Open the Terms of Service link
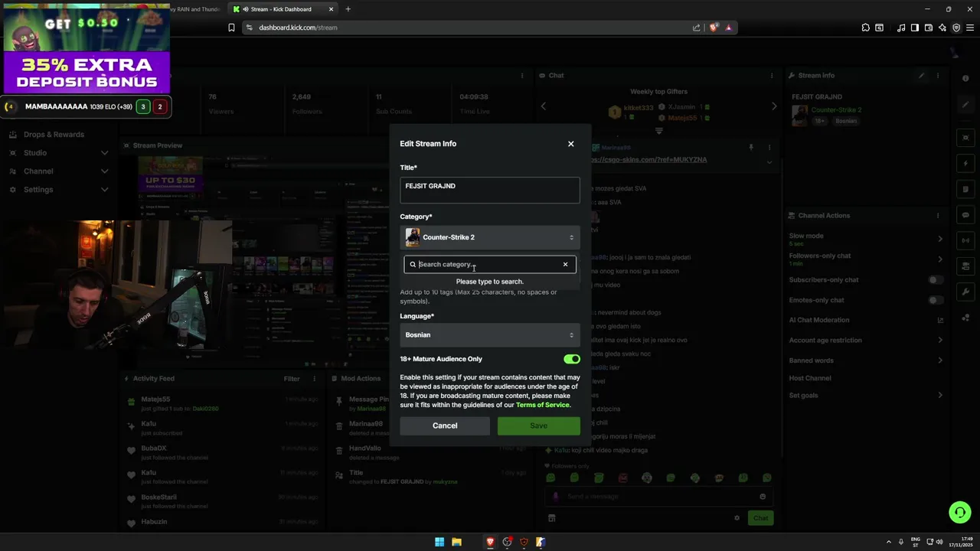The image size is (980, 551). 543,405
